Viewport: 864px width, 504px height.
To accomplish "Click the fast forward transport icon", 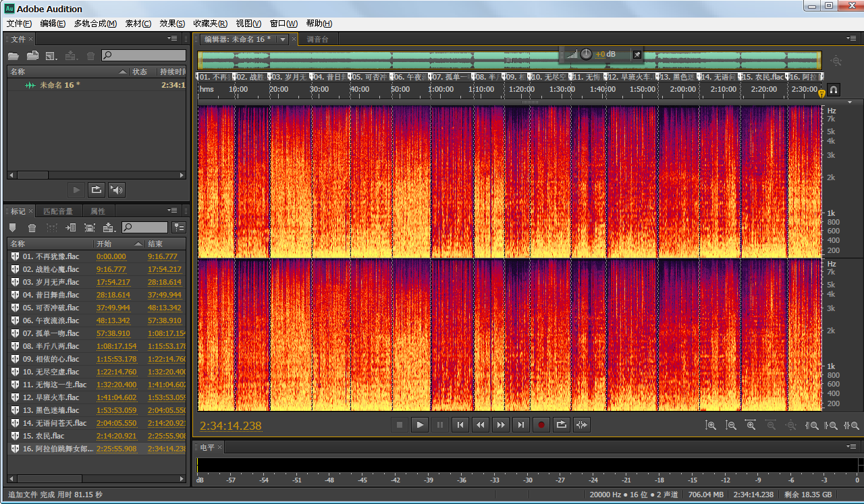I will coord(500,424).
